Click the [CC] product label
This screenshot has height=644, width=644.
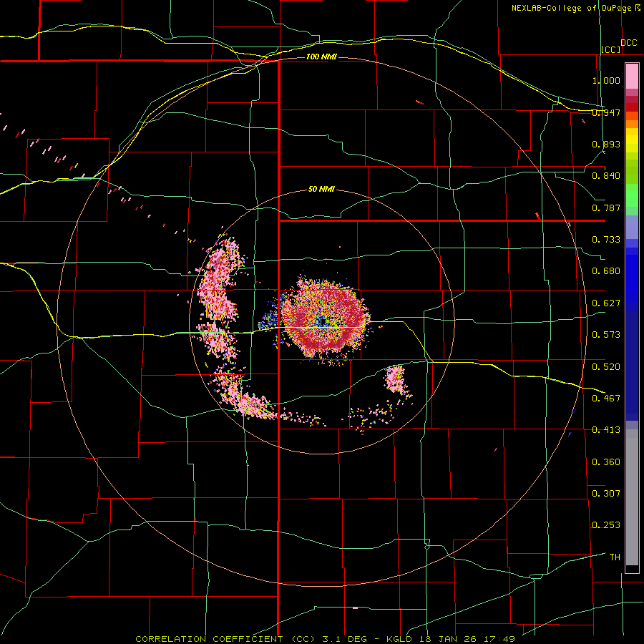click(x=611, y=49)
